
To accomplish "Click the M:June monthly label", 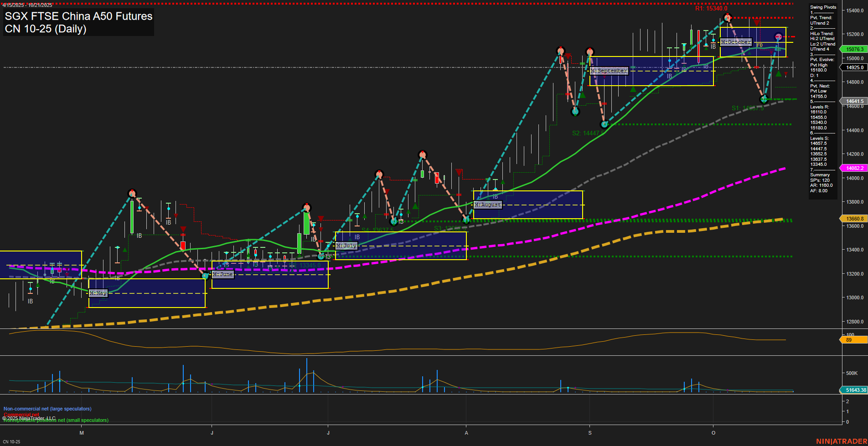I will point(222,274).
